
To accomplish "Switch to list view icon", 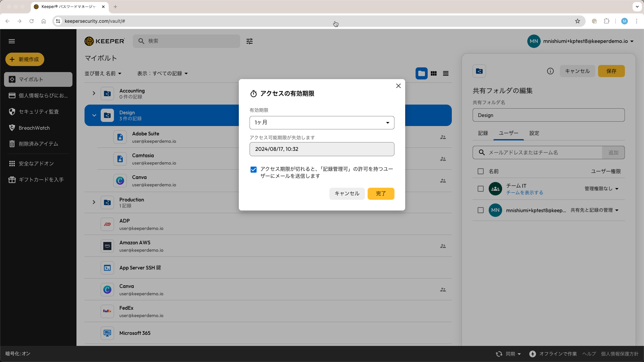I will [446, 73].
